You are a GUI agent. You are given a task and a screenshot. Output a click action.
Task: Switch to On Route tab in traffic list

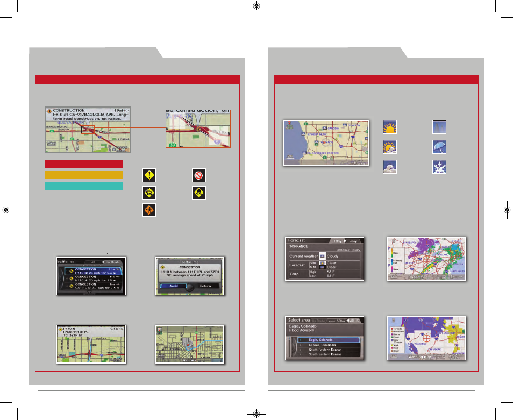[x=111, y=262]
